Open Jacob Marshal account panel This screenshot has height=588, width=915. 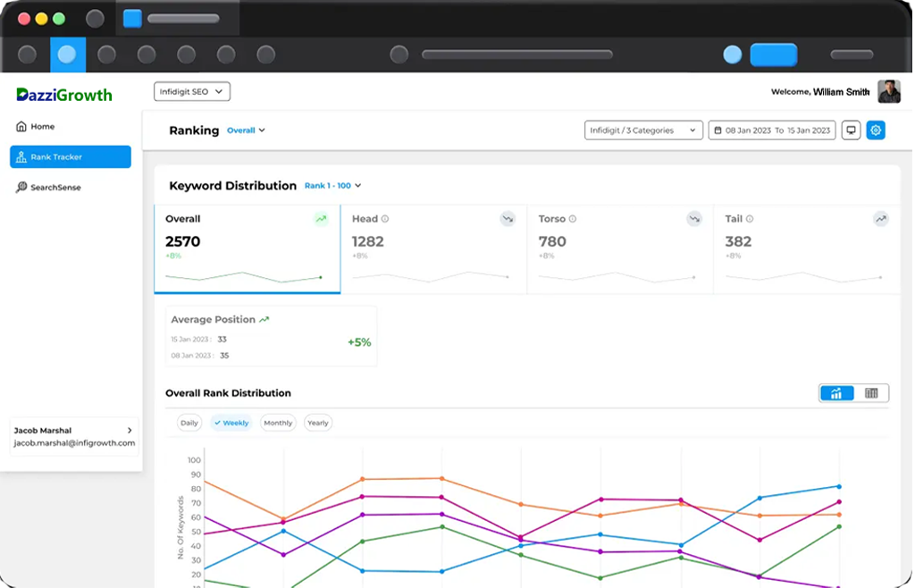pos(74,436)
